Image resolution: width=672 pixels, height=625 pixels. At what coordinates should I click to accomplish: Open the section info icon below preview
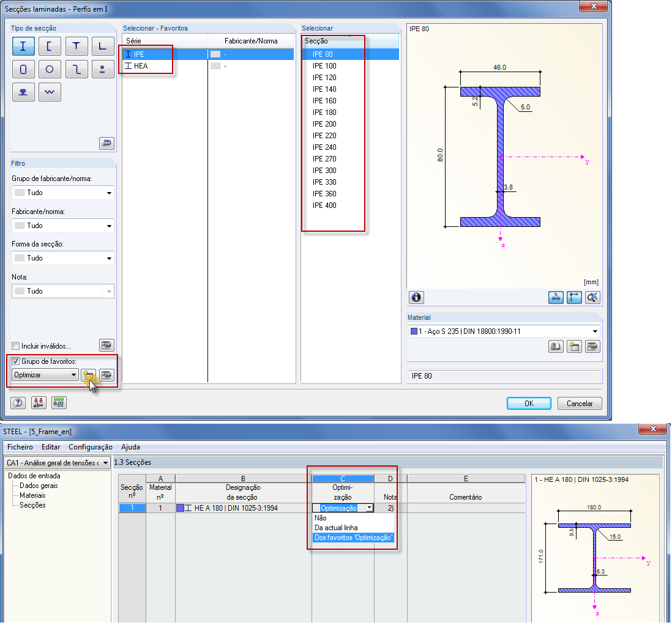coord(416,297)
